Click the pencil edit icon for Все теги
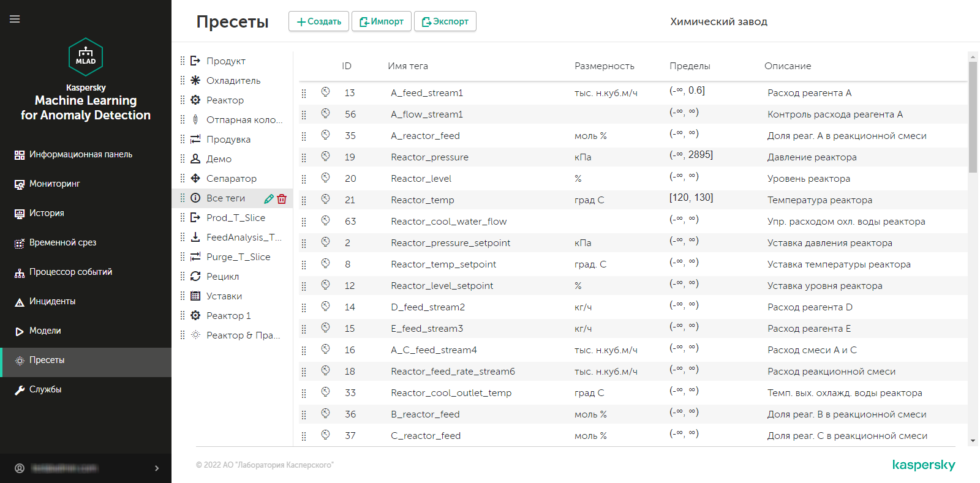Viewport: 980px width, 483px height. point(269,199)
